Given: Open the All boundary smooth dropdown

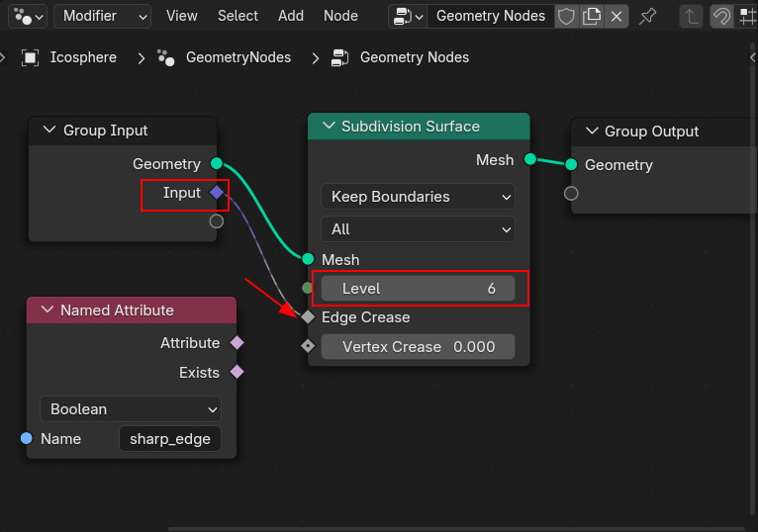Looking at the screenshot, I should pyautogui.click(x=419, y=229).
